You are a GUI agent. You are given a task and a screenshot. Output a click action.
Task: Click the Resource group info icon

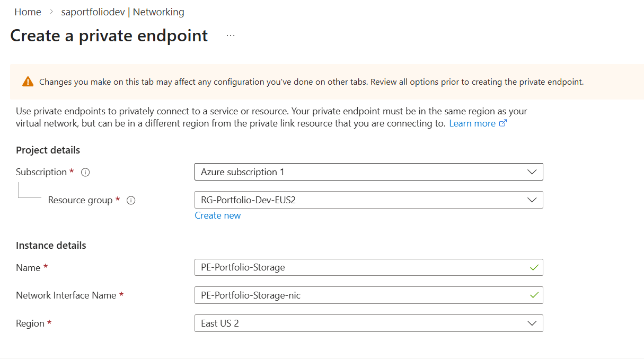(131, 201)
